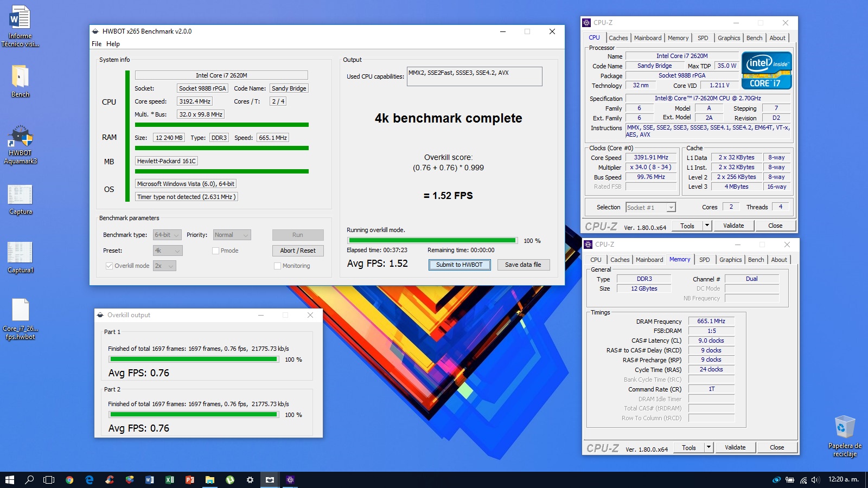868x488 pixels.
Task: Toggle the Overkill mode checkbox
Action: [x=109, y=266]
